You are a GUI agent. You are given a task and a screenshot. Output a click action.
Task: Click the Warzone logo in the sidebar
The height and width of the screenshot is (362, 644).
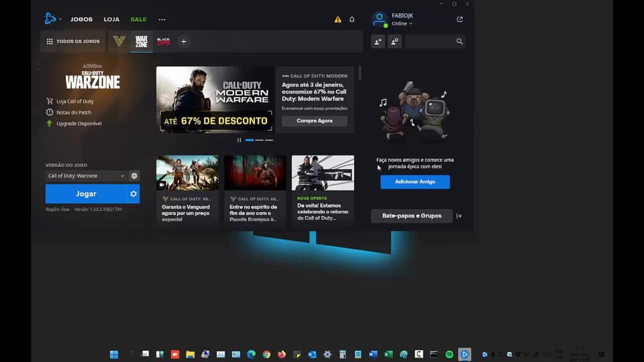93,77
